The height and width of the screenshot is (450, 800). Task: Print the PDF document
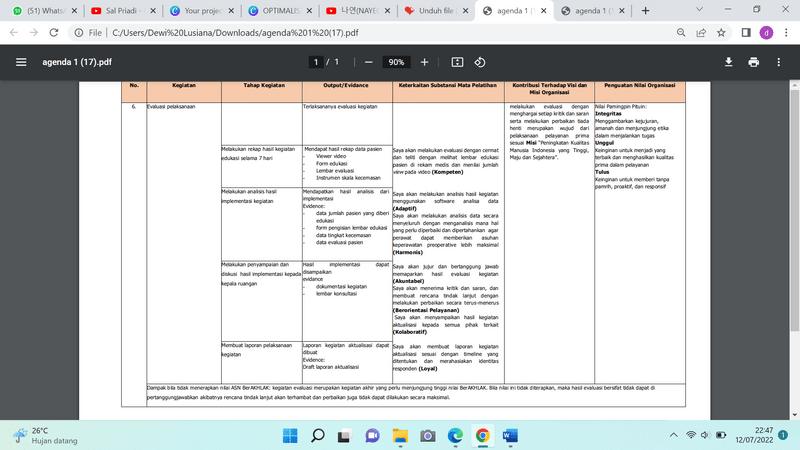point(754,62)
